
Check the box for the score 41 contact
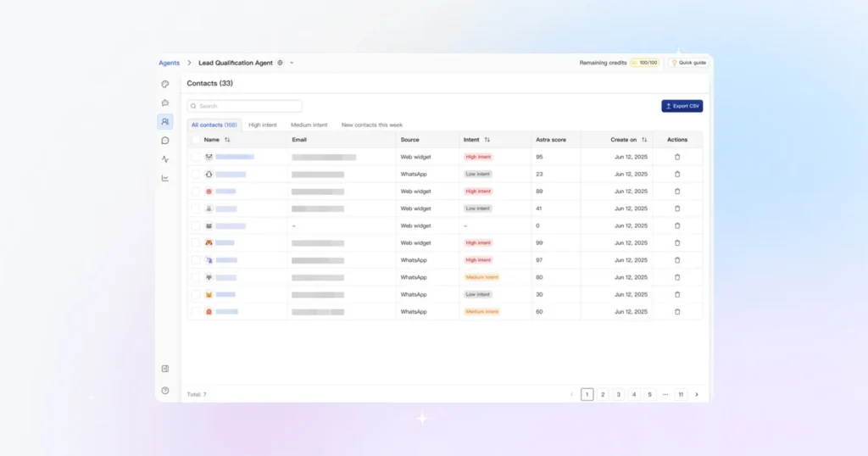pos(196,209)
